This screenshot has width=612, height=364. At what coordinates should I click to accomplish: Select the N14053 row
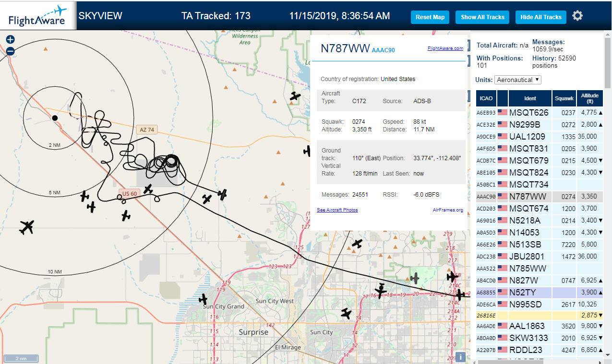click(540, 233)
